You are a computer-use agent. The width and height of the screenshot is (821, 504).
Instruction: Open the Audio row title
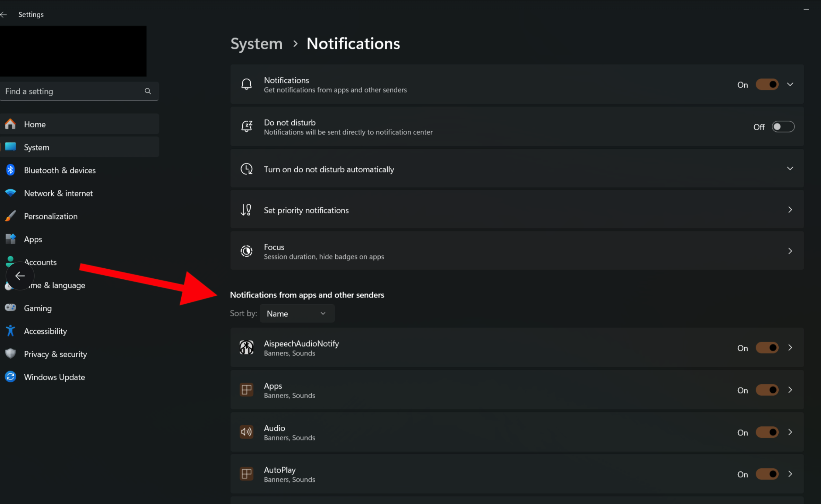click(275, 428)
